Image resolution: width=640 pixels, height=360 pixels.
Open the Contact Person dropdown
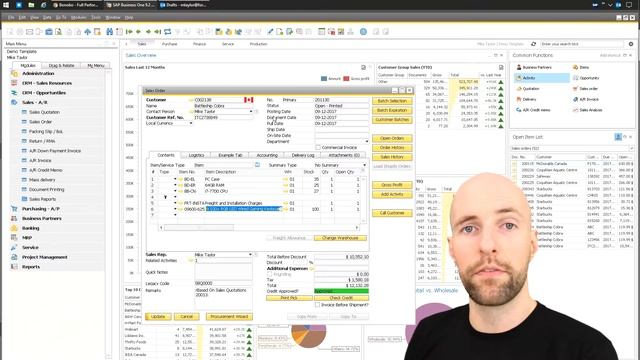251,111
